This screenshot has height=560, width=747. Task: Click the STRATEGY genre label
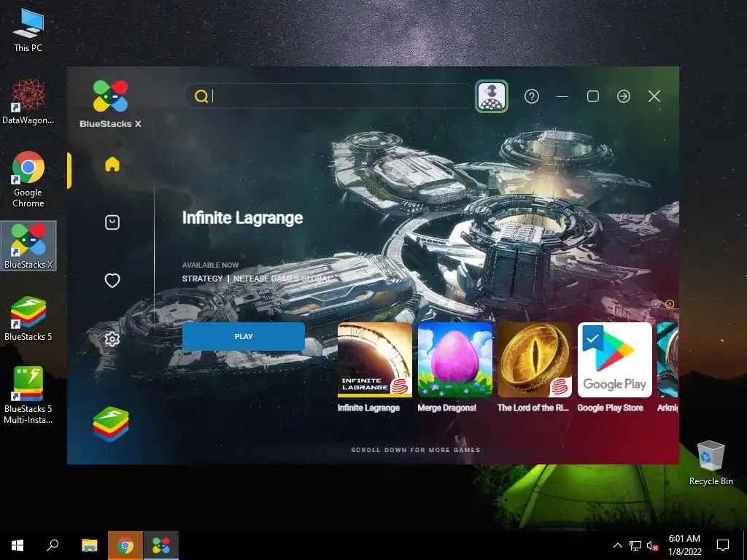click(203, 279)
